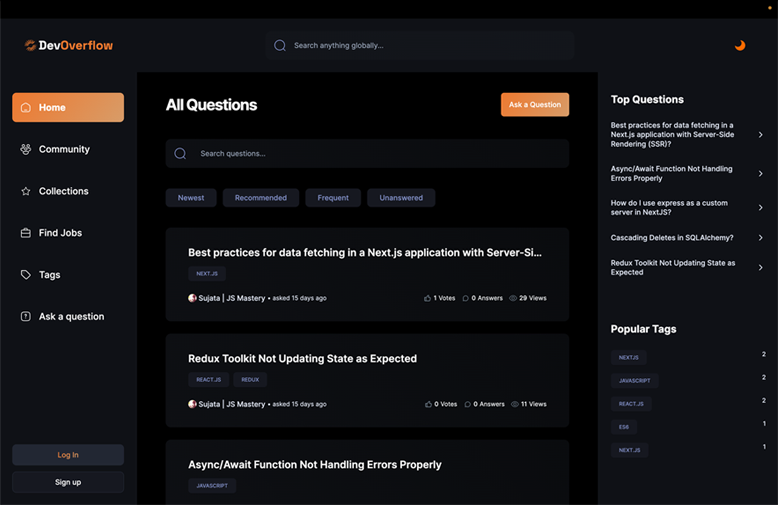Image resolution: width=778 pixels, height=505 pixels.
Task: Click '29 Views' on Next.js question
Action: (533, 298)
